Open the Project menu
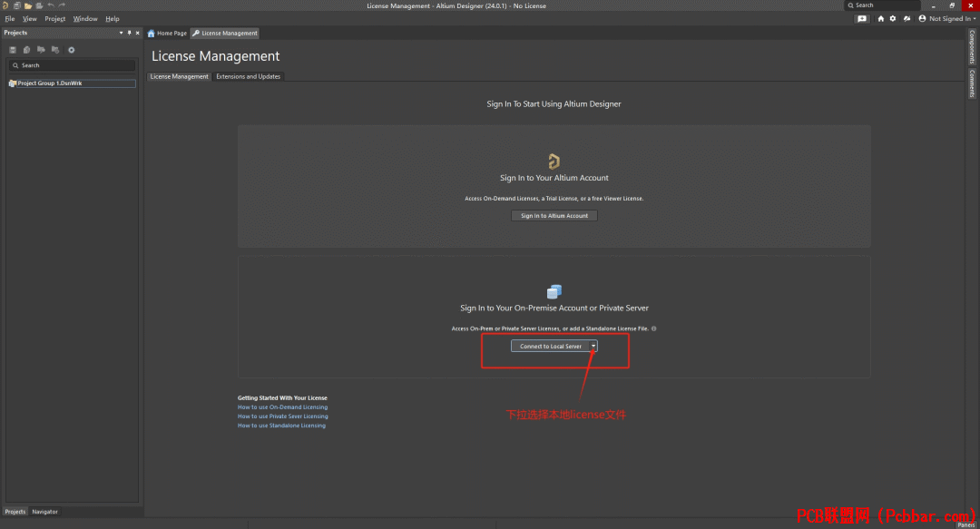The image size is (980, 529). [55, 19]
